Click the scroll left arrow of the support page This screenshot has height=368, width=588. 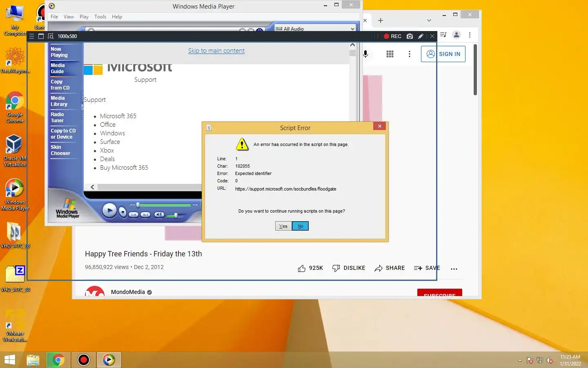tap(93, 187)
